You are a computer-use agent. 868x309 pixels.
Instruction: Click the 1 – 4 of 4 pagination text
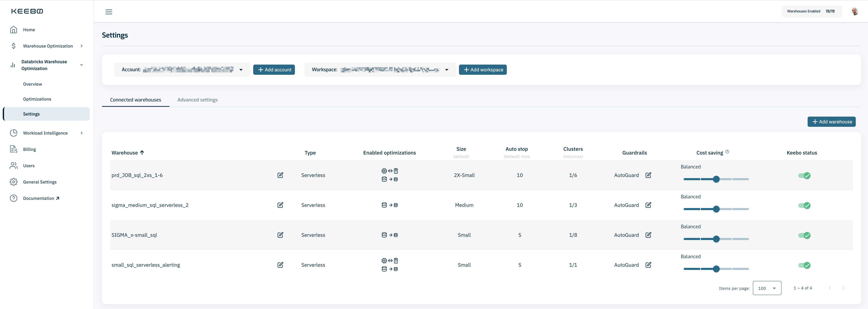803,288
